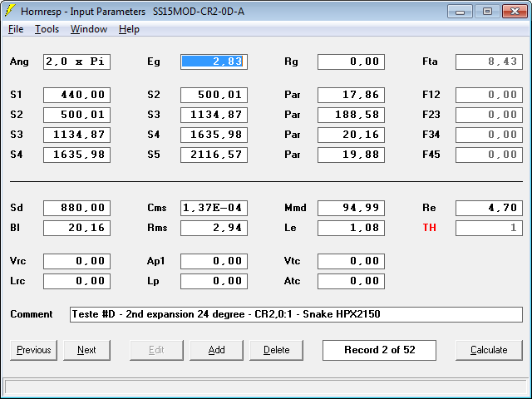
Task: Open the Help menu
Action: point(129,29)
